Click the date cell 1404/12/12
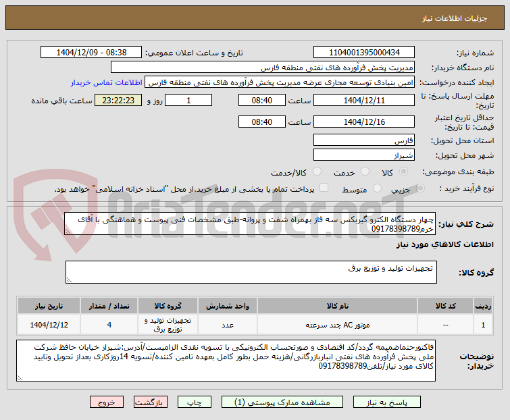Screen dimensions: 510x420 49,325
